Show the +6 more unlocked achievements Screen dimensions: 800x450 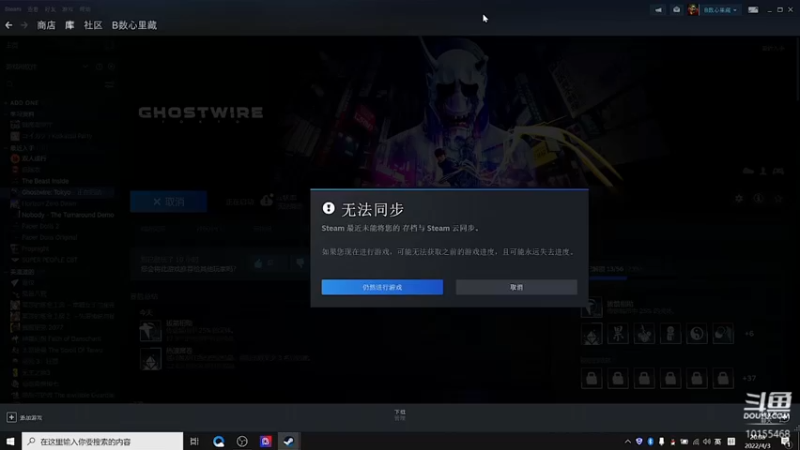[x=749, y=334]
